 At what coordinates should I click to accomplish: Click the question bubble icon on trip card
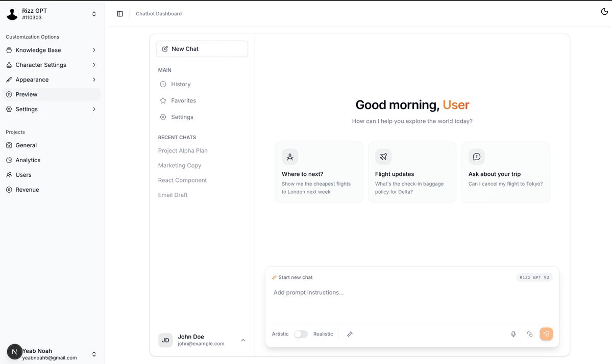477,157
